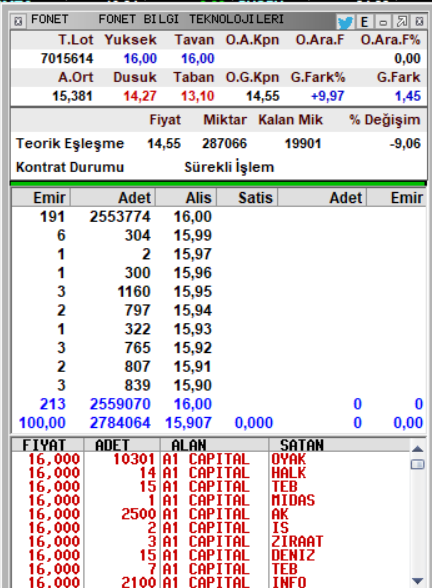Click weighted average 15,907

(188, 423)
